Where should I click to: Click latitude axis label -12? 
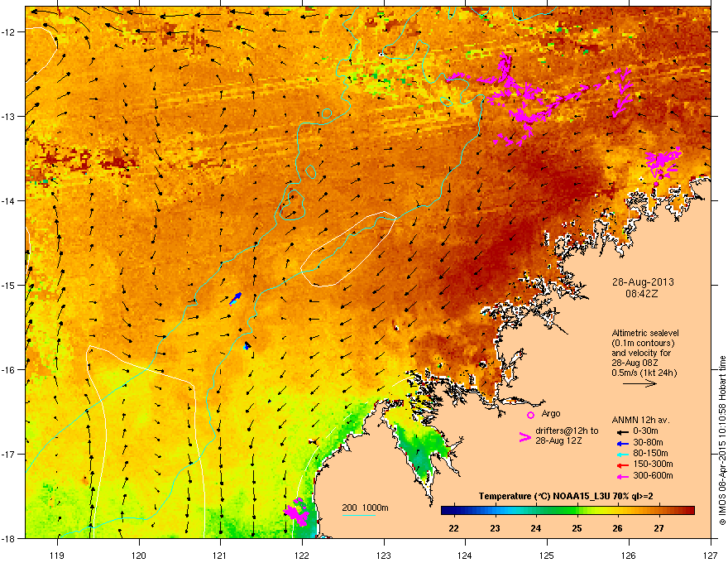[x=8, y=32]
